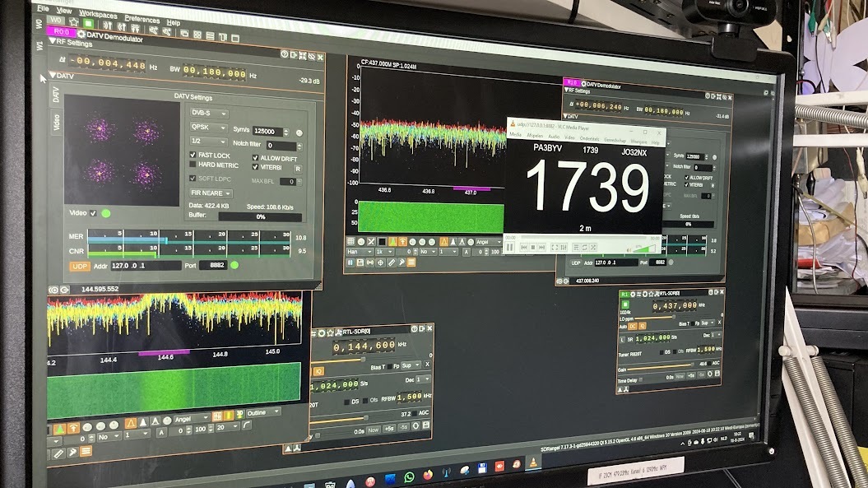Click the Addr field showing 127.0.0.1
The width and height of the screenshot is (868, 488).
145,266
